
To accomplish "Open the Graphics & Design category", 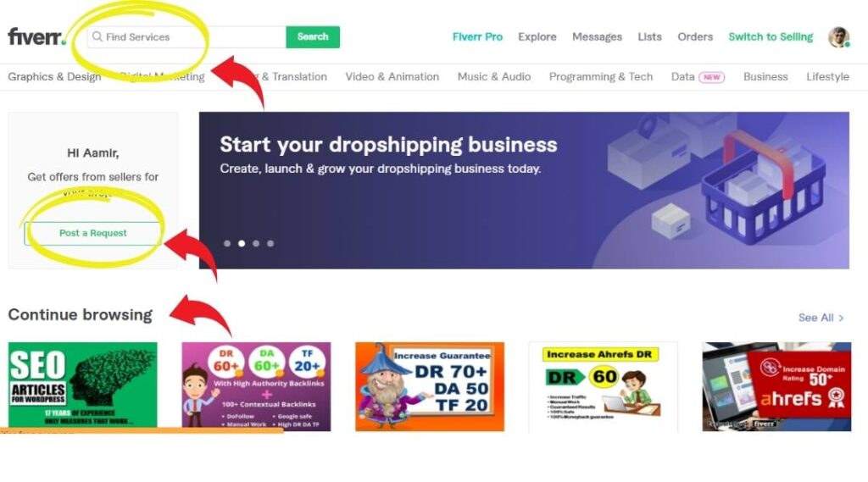I will click(x=54, y=77).
